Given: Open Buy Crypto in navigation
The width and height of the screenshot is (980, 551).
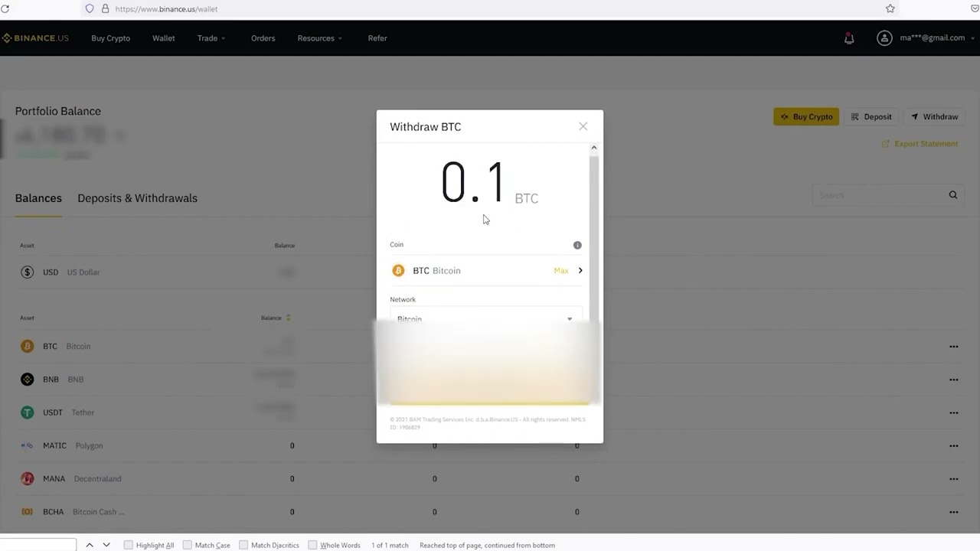Looking at the screenshot, I should click(111, 38).
